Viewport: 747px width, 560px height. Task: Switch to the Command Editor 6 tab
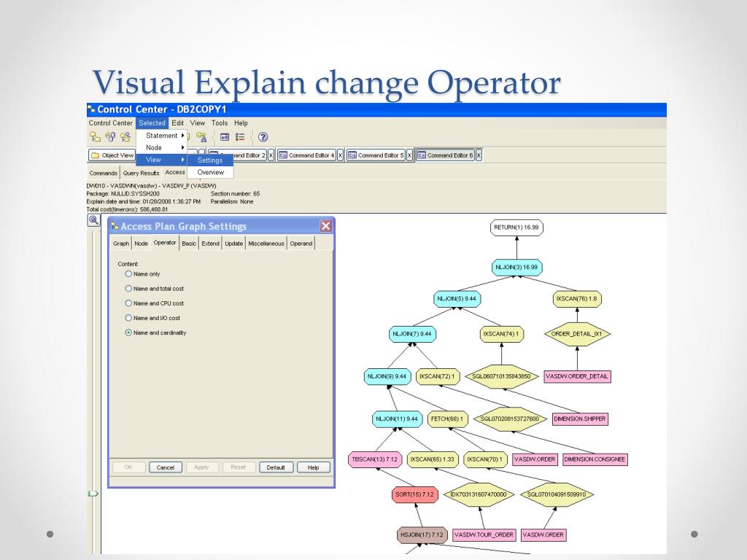pos(446,155)
